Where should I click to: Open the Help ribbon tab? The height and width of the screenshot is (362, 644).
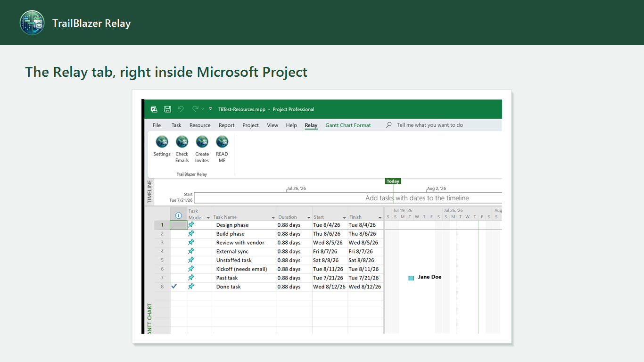[291, 125]
